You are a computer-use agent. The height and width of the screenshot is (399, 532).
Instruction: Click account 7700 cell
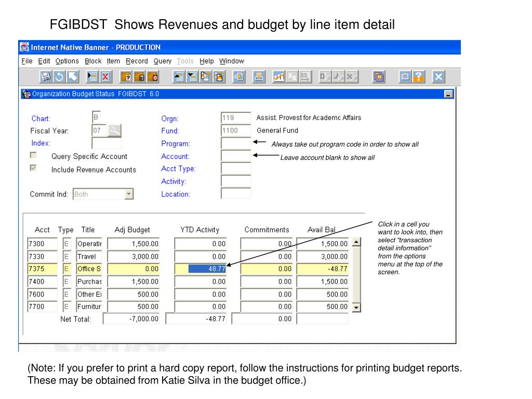click(43, 307)
